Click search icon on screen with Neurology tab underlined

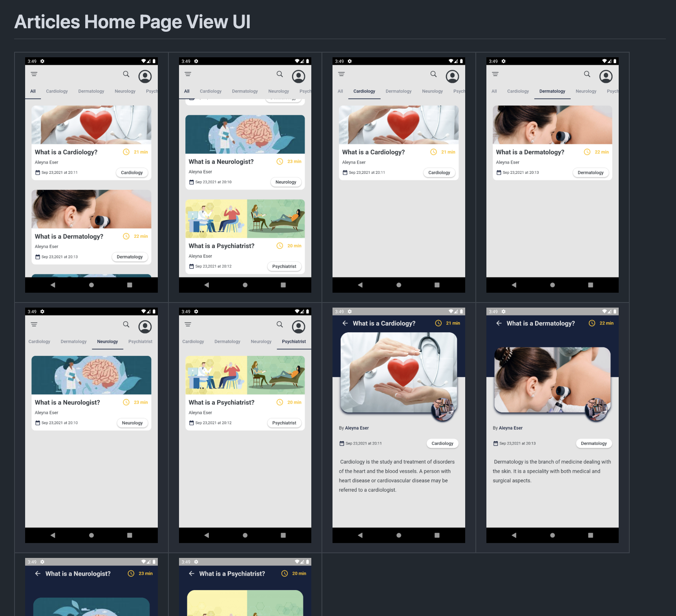126,324
